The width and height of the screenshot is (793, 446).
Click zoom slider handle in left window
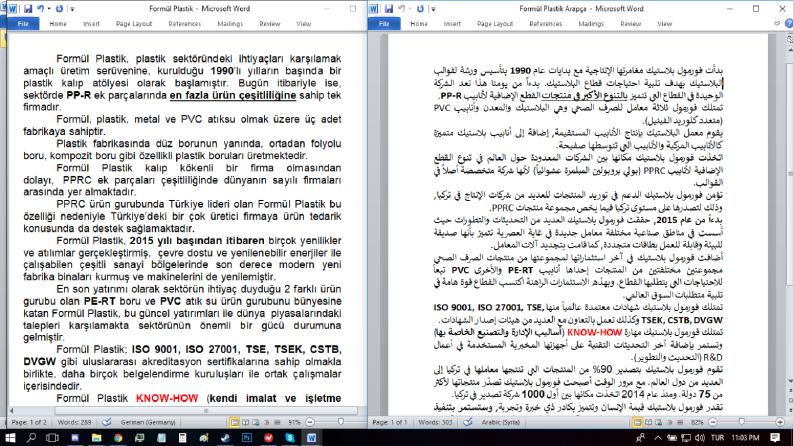click(x=340, y=422)
